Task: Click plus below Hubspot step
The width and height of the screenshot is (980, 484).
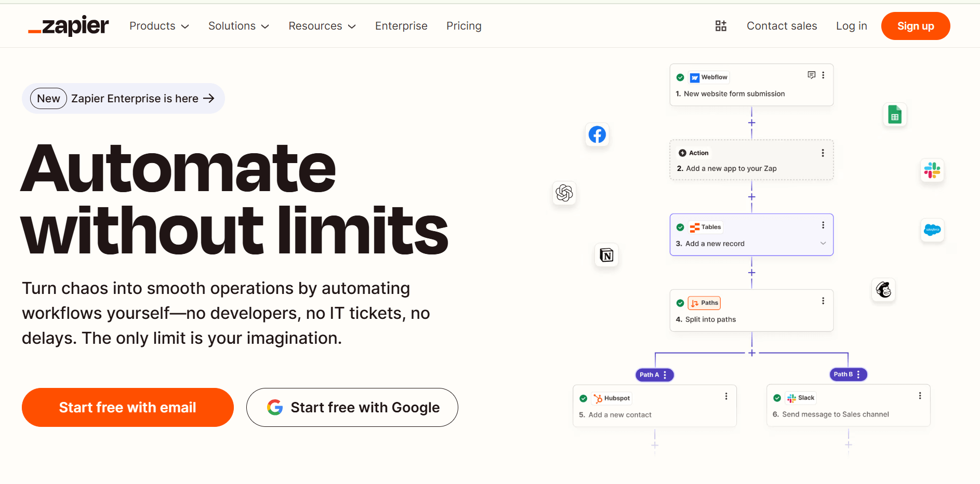Action: pos(655,445)
